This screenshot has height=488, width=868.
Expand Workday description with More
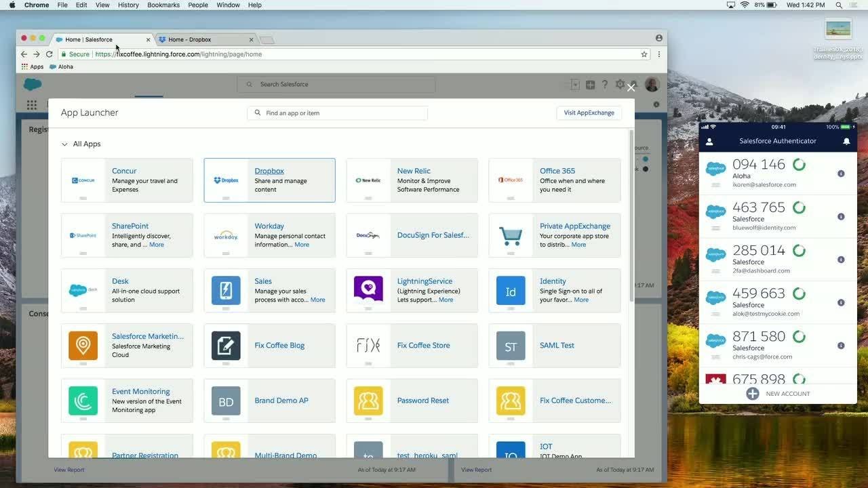(x=302, y=245)
